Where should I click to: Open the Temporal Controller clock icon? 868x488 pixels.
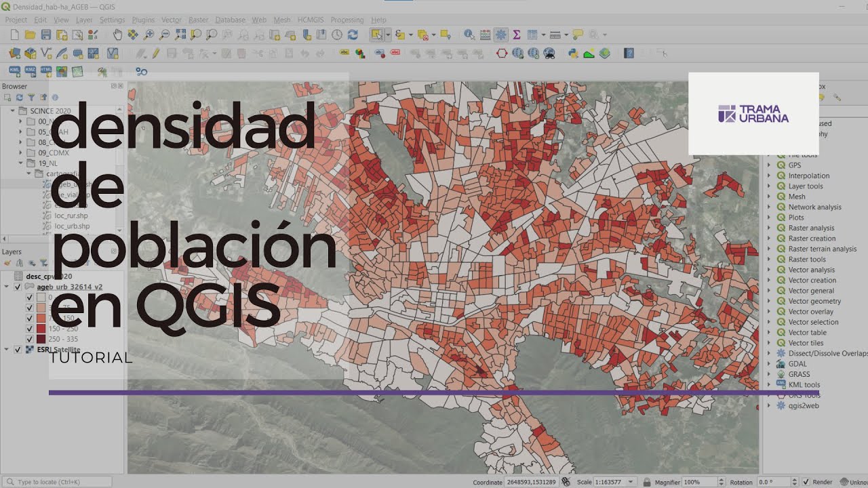click(337, 35)
